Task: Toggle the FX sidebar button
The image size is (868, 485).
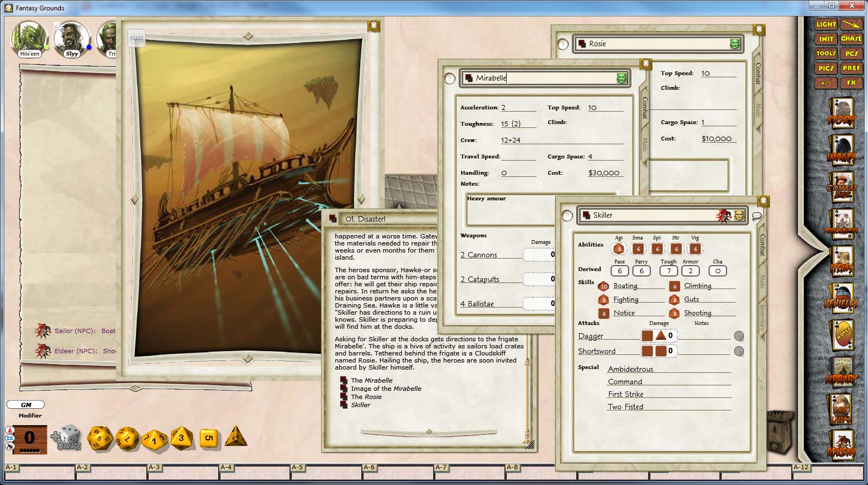Action: tap(851, 83)
